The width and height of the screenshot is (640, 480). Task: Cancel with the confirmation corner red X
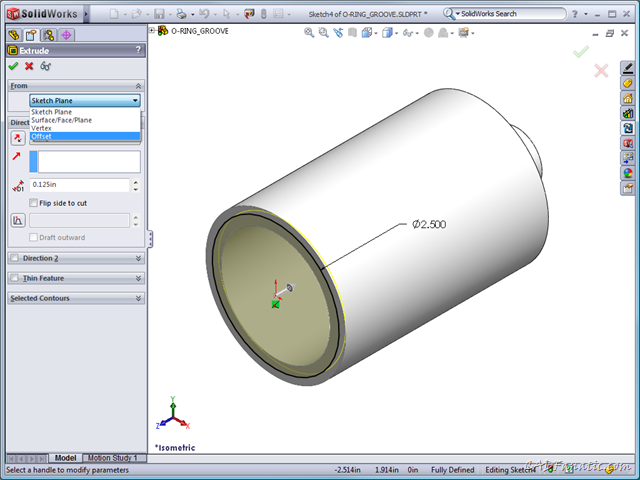(x=601, y=71)
